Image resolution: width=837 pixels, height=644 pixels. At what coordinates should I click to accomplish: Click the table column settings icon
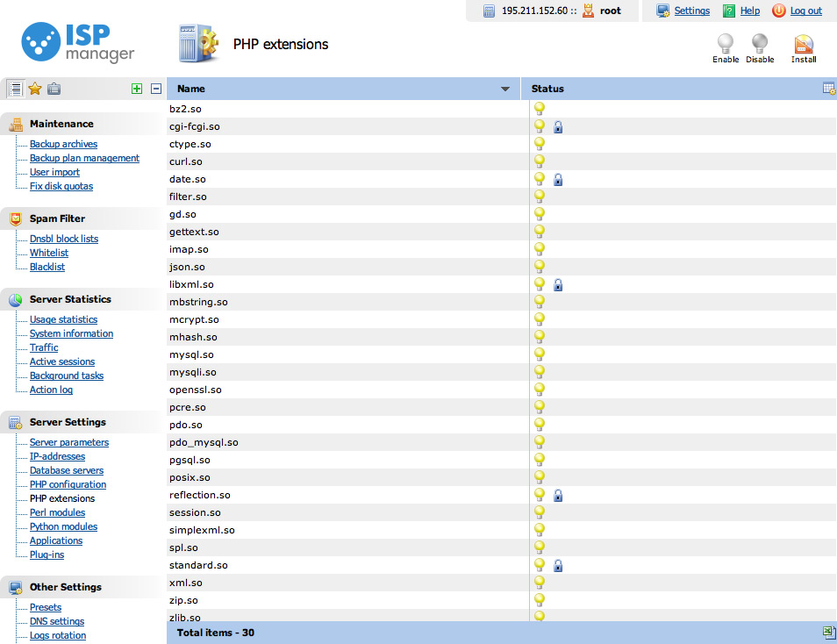pyautogui.click(x=828, y=88)
